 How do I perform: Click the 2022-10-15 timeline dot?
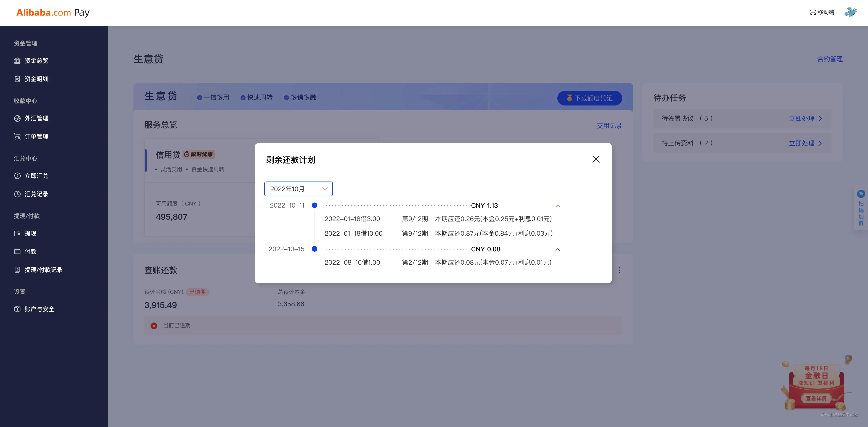[x=314, y=249]
